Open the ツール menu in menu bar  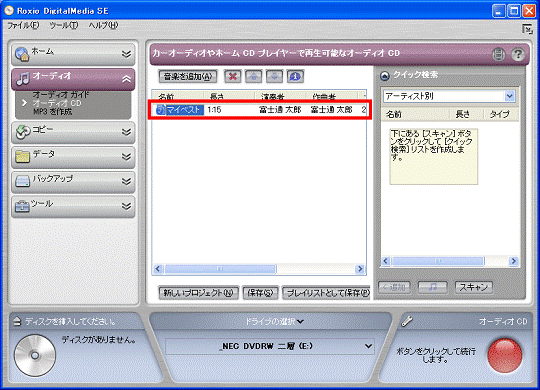(64, 25)
